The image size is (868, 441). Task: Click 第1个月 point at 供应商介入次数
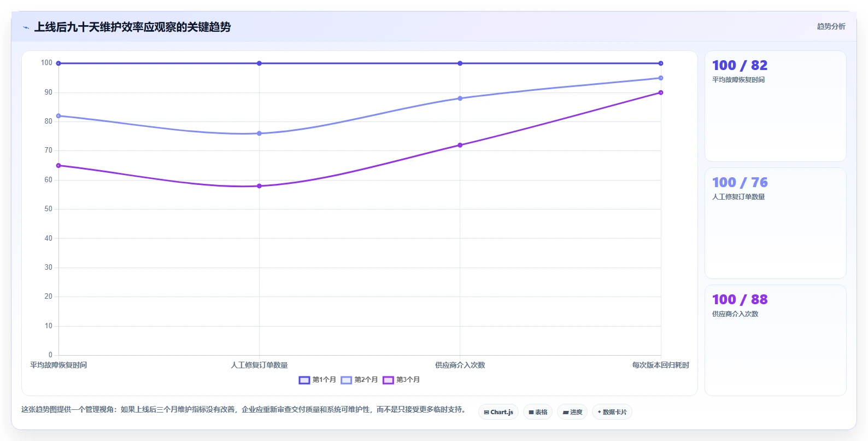(460, 63)
